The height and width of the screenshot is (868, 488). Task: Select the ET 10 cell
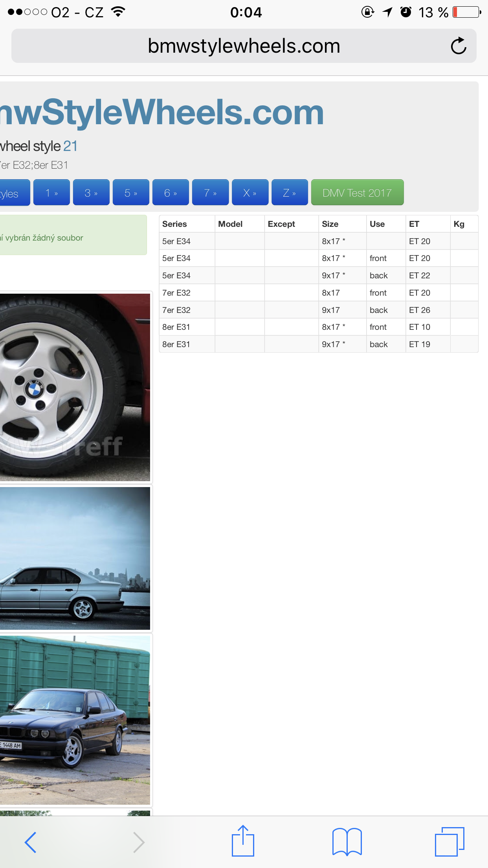pyautogui.click(x=428, y=327)
